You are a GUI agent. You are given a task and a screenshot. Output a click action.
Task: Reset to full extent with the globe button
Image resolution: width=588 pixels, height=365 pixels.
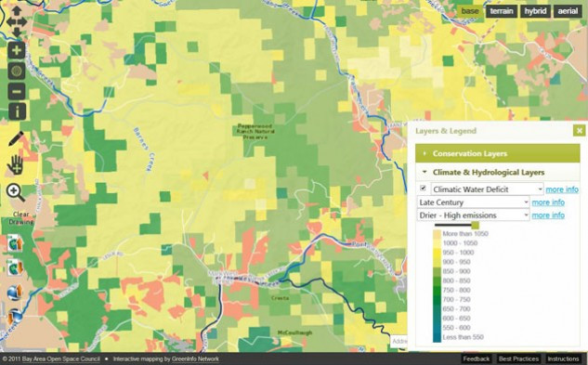click(x=17, y=71)
